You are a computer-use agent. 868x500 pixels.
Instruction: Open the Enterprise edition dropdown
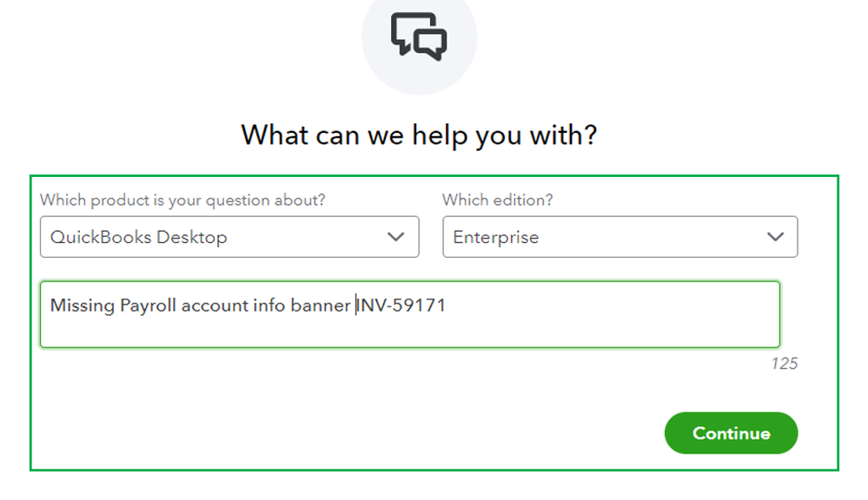[620, 237]
